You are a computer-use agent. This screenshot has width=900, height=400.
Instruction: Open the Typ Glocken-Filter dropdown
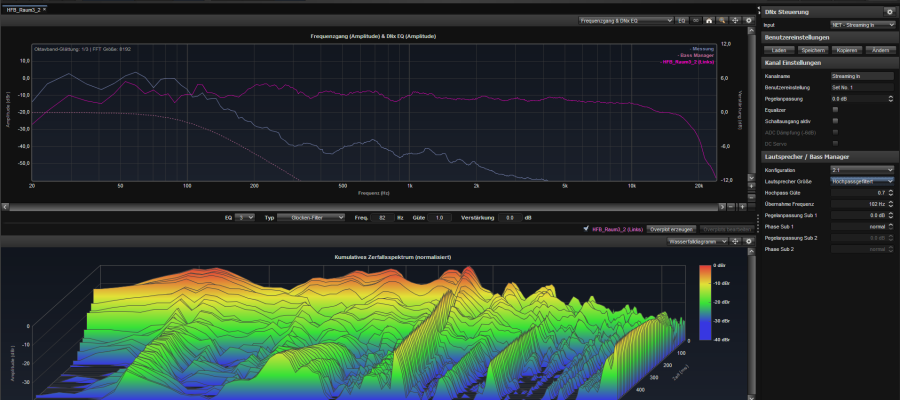311,218
